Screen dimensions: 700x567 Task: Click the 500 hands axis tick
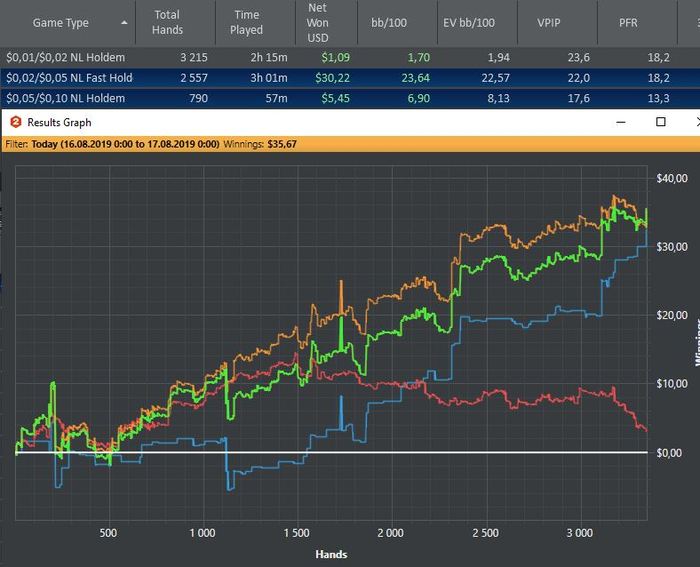click(108, 533)
